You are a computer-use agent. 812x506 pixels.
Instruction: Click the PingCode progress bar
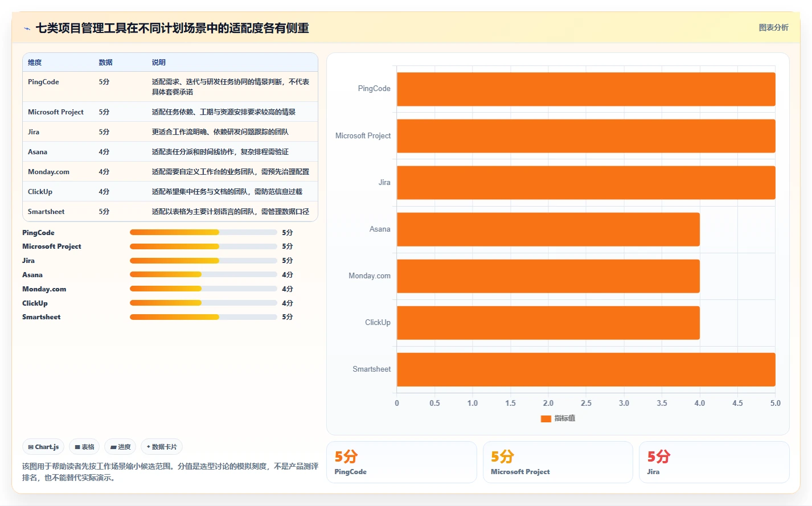(203, 232)
